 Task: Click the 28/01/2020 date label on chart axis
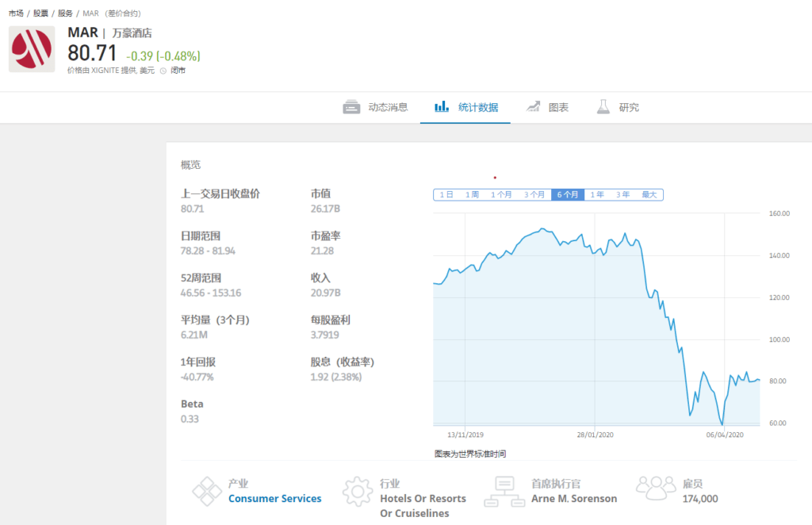(595, 435)
